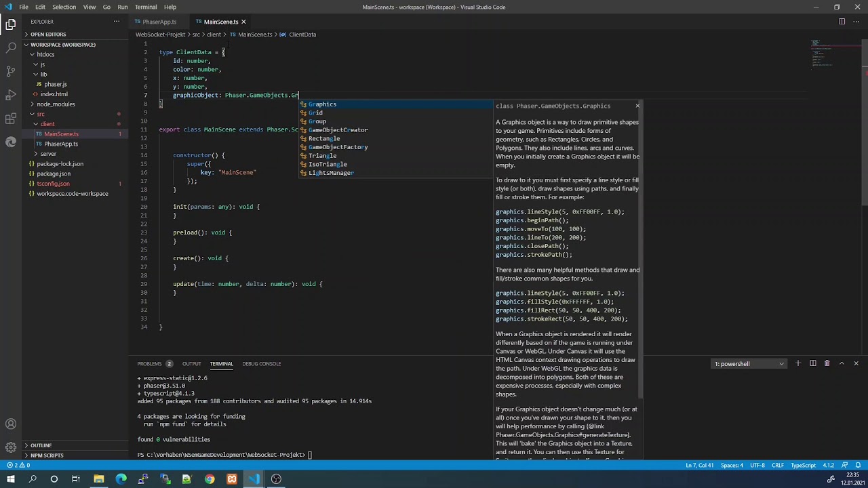Image resolution: width=868 pixels, height=488 pixels.
Task: Collapse the client folder
Action: tap(47, 124)
